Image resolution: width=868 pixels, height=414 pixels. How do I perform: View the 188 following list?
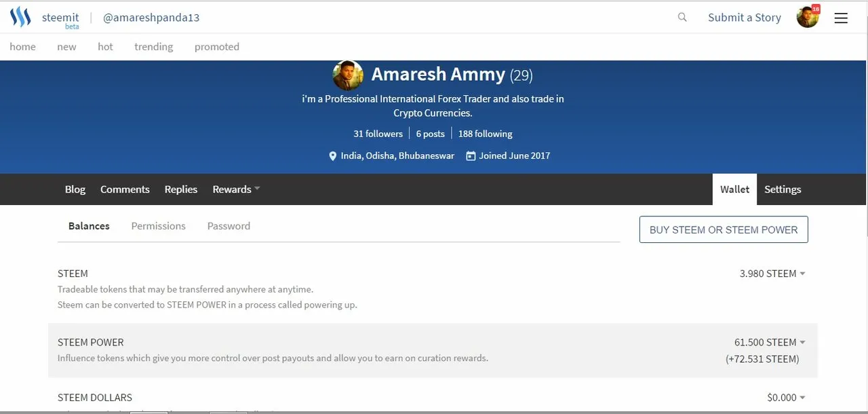486,134
